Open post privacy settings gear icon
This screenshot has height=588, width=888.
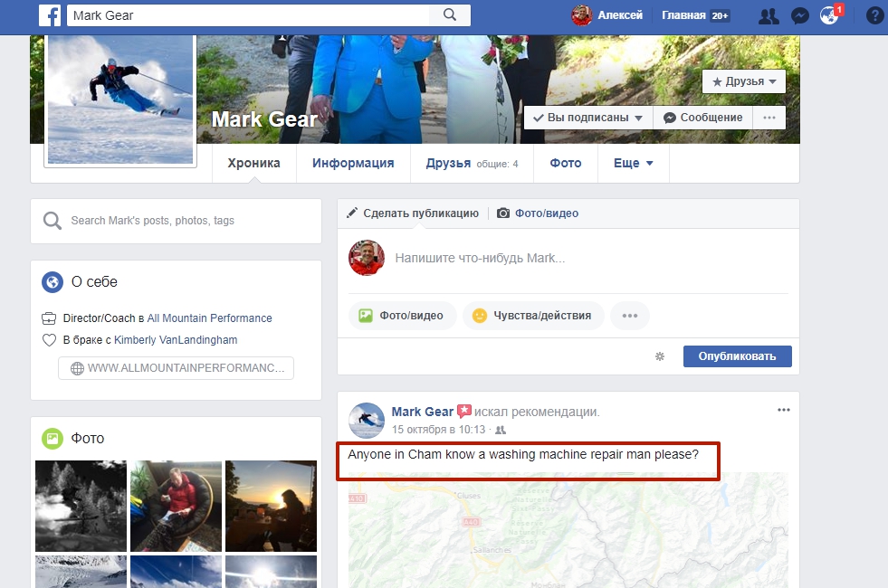coord(660,356)
